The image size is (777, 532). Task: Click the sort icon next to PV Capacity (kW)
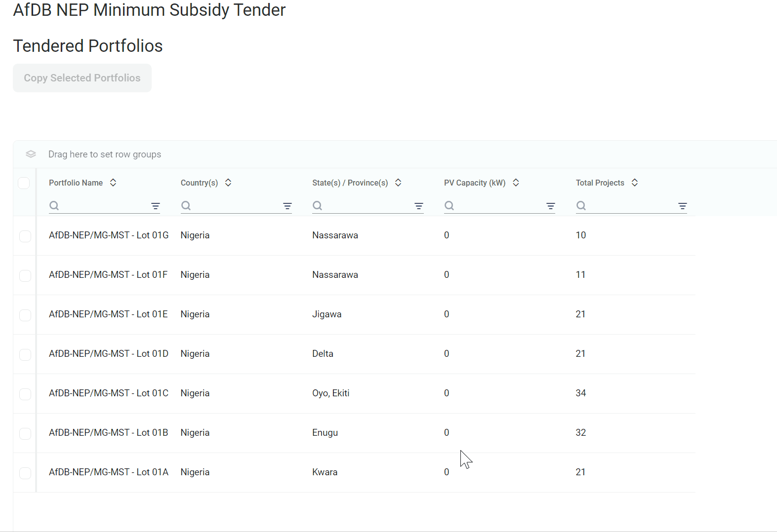coord(516,183)
